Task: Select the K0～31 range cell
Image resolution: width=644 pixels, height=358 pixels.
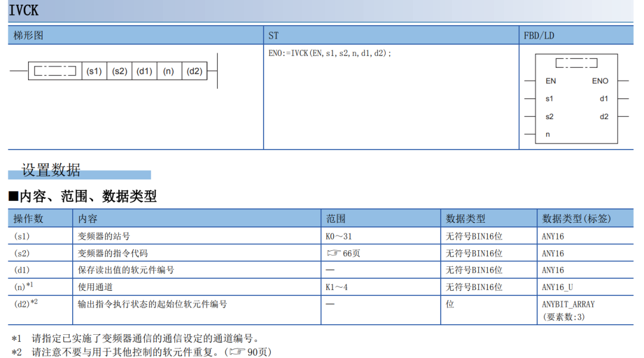Action: point(339,236)
